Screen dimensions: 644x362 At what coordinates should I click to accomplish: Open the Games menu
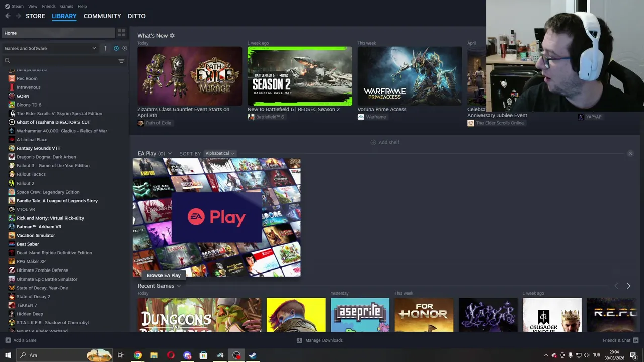coord(66,6)
